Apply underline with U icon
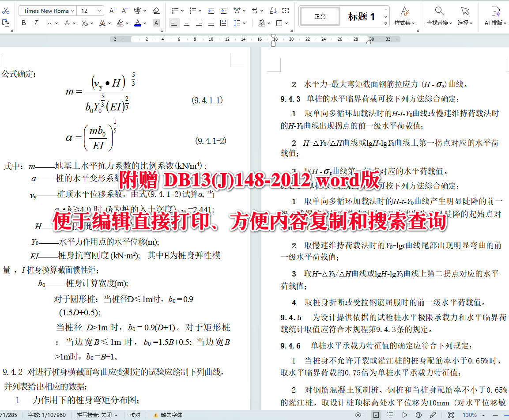This screenshot has height=420, width=509. click(49, 23)
